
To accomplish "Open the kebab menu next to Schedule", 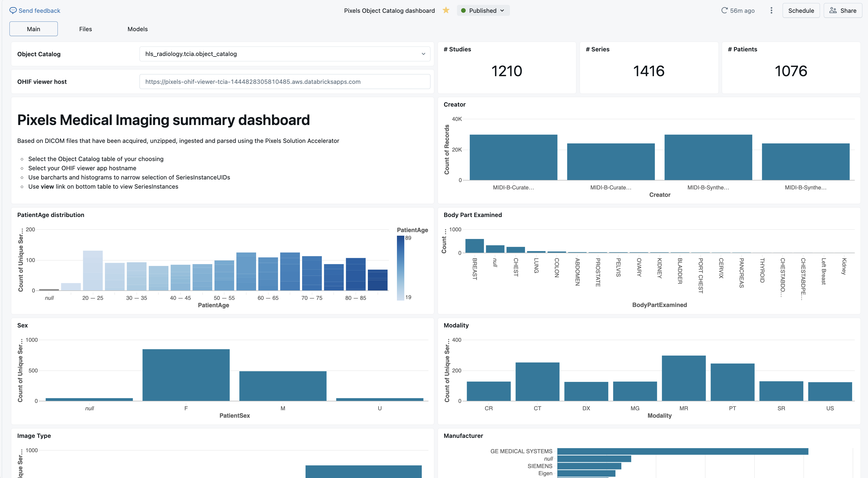I will tap(771, 10).
